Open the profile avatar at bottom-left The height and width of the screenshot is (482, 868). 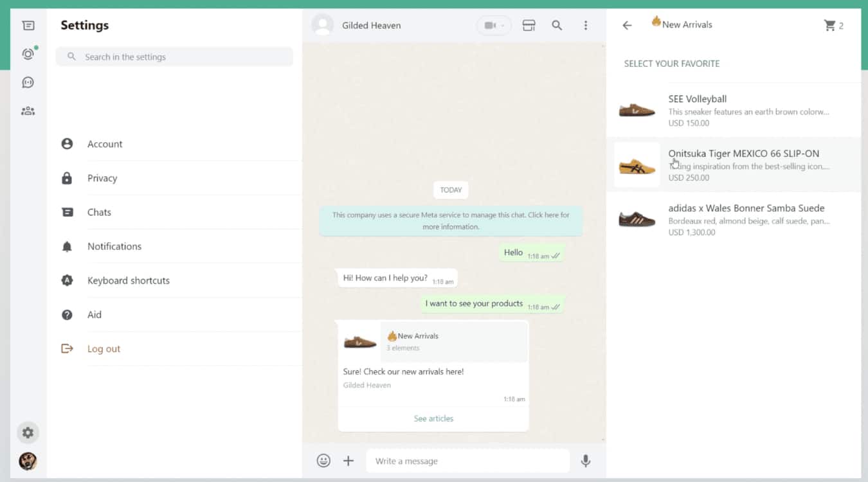coord(28,461)
